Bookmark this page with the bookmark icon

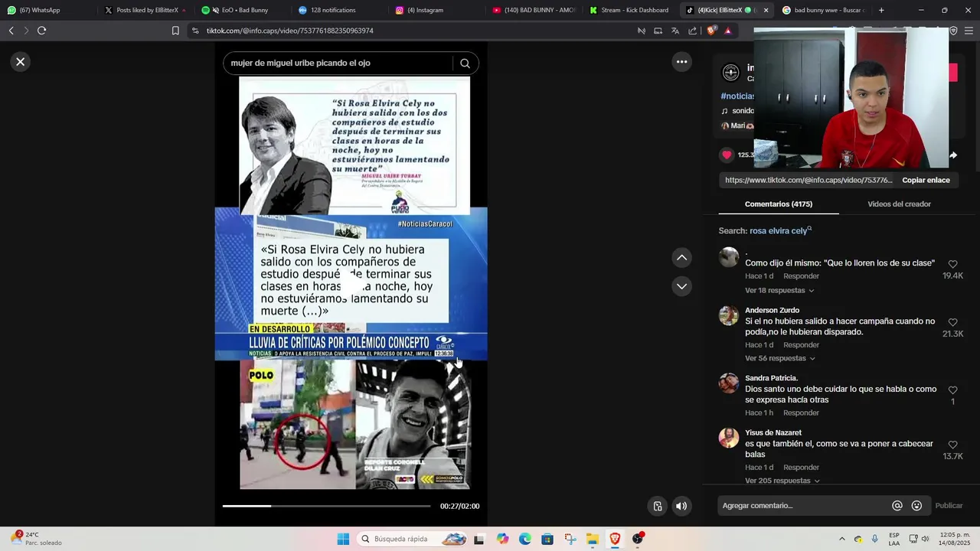point(175,31)
